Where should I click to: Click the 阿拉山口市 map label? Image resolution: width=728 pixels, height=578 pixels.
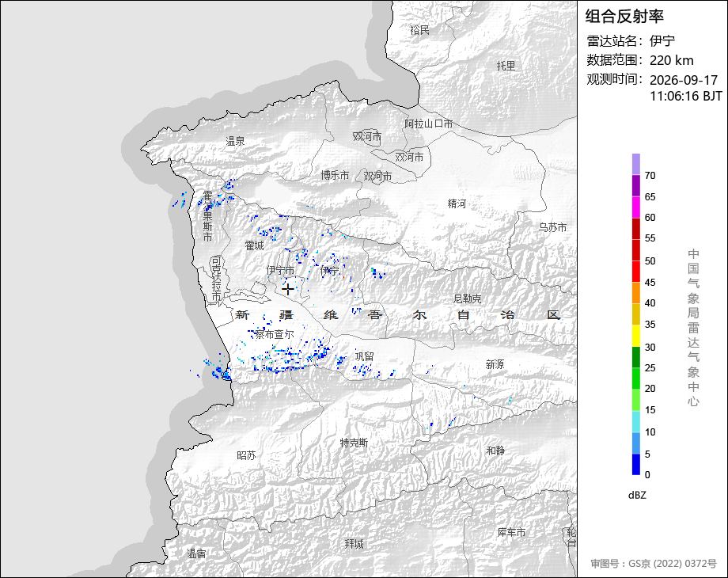point(429,124)
